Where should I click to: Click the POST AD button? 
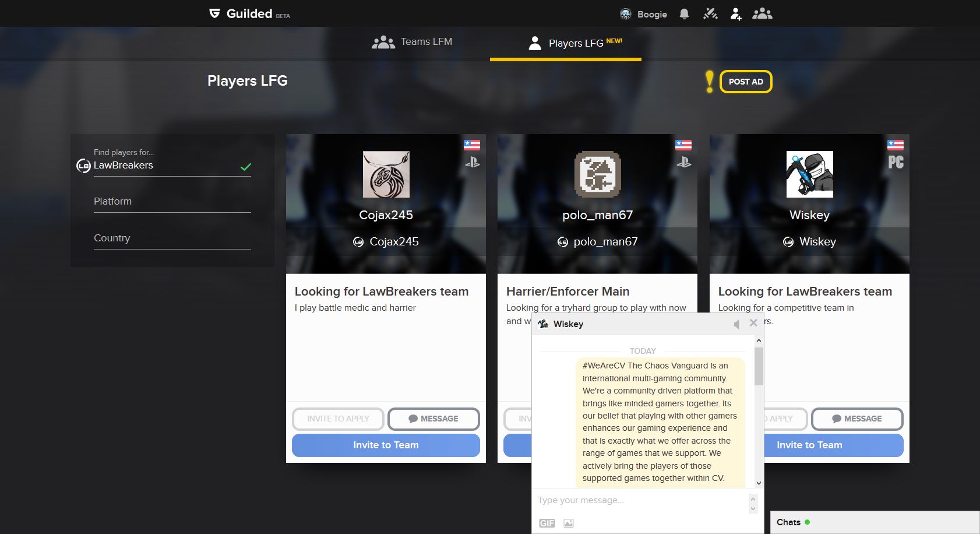coord(746,82)
